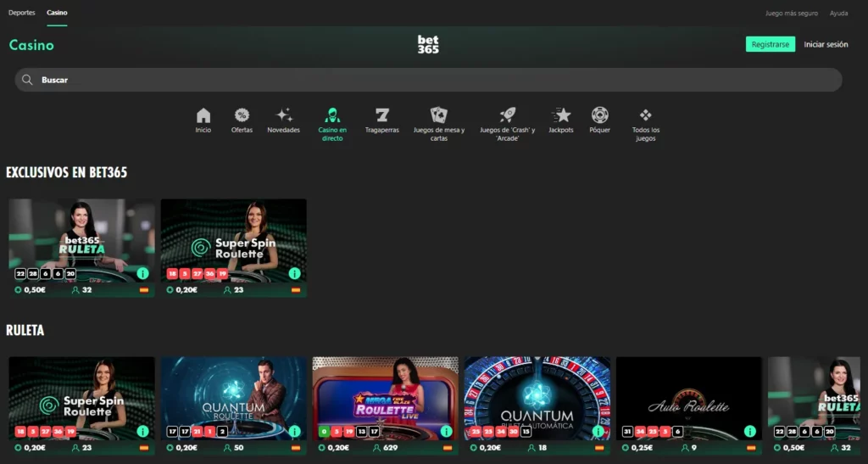Open the Tragaperras seven icon
The image size is (868, 464).
[382, 115]
